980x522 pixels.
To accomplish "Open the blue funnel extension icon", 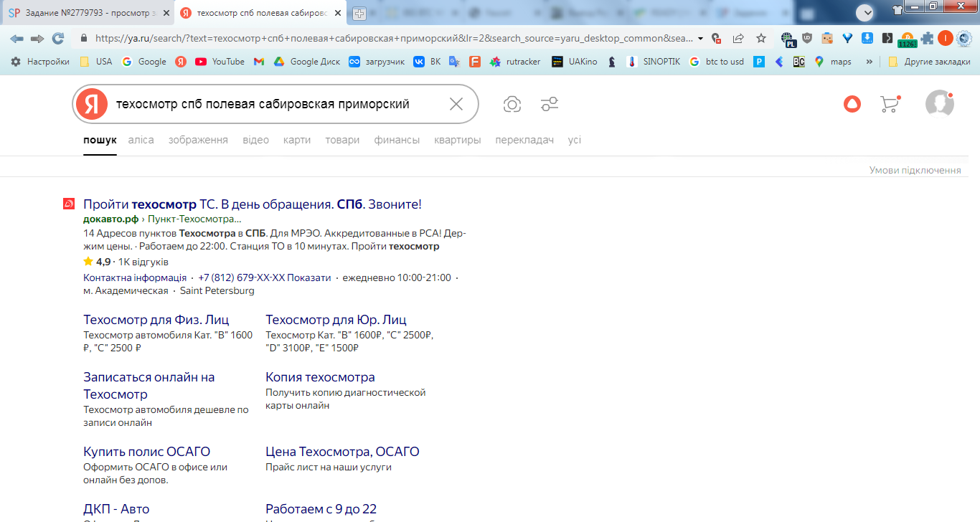I will pos(847,38).
